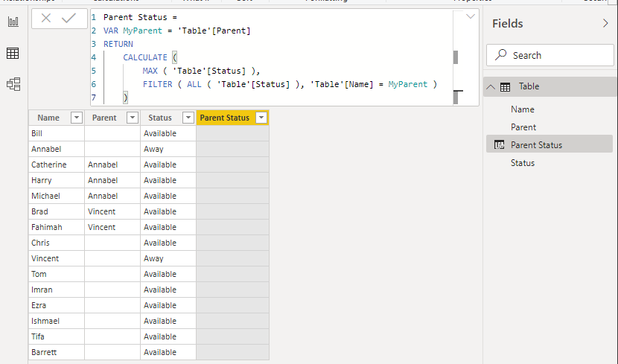618x364 pixels.
Task: Click the Parent Status column header
Action: (232, 118)
